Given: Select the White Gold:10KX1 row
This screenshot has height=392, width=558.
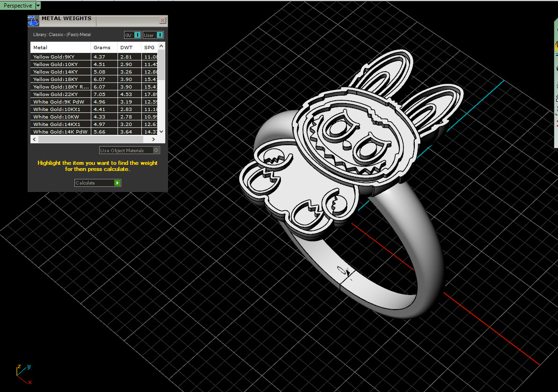Looking at the screenshot, I should point(94,109).
